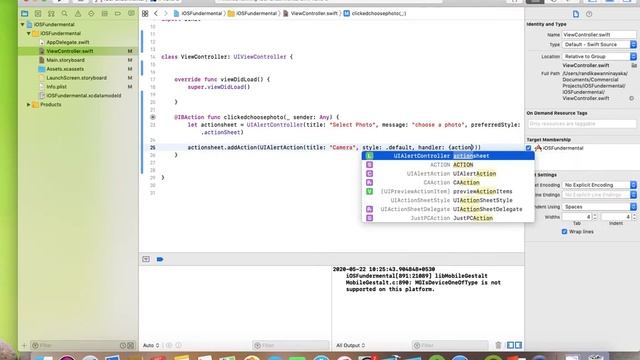Click the reveal-in-Finder arrow beside full path
This screenshot has width=640, height=360.
point(631,98)
